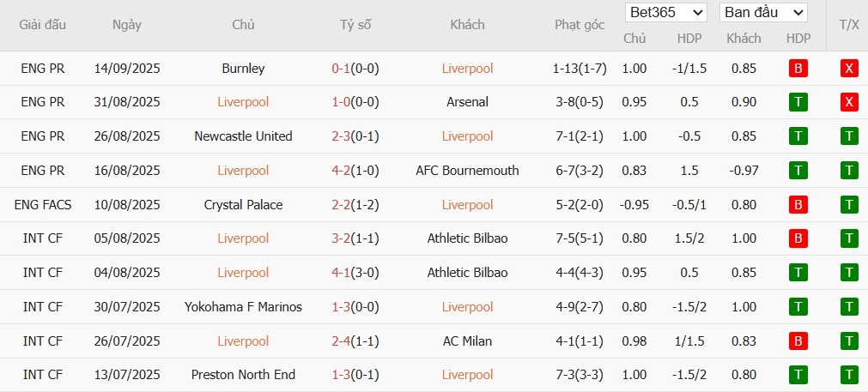The height and width of the screenshot is (392, 868).
Task: Click the Ngày column header
Action: click(127, 25)
